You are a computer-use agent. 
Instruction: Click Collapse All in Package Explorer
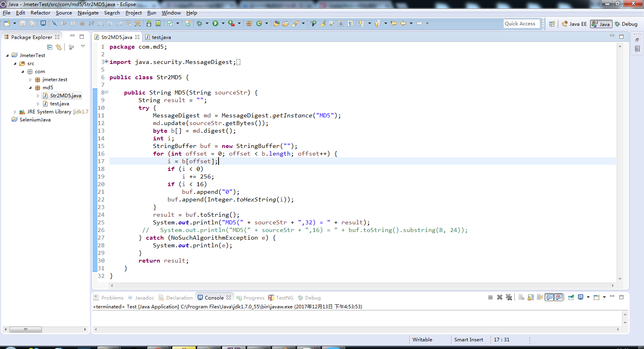pos(50,47)
